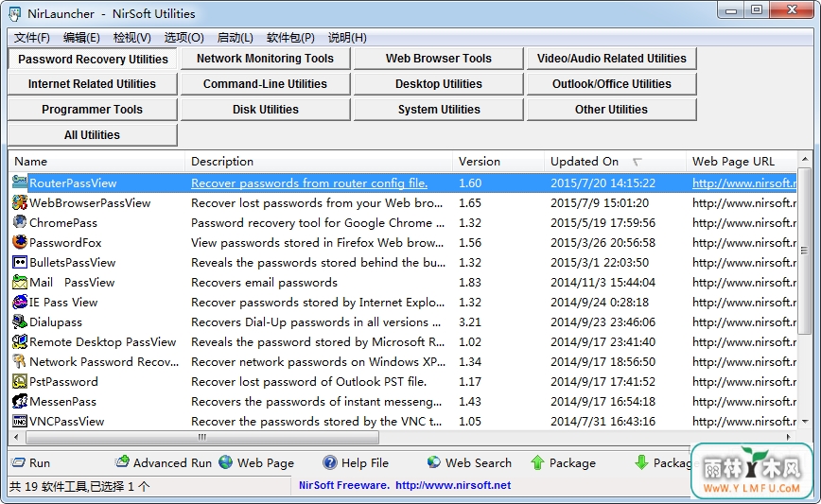Image resolution: width=821 pixels, height=504 pixels.
Task: Open Disk Utilities category
Action: [x=266, y=110]
